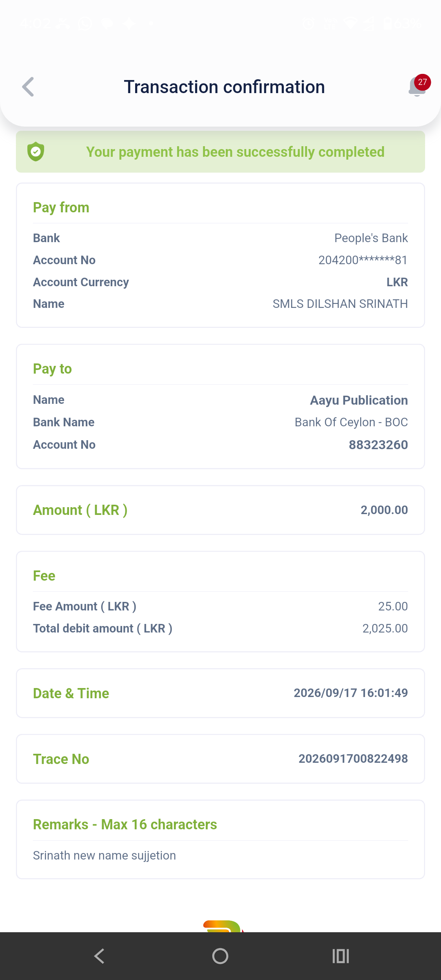Tap the Date & Time value
The image size is (441, 980).
(351, 693)
